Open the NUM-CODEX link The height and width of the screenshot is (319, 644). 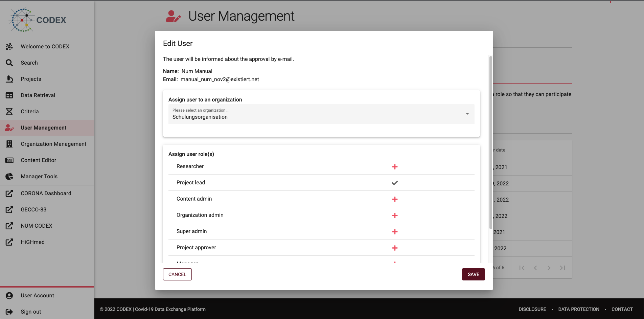pos(47,226)
